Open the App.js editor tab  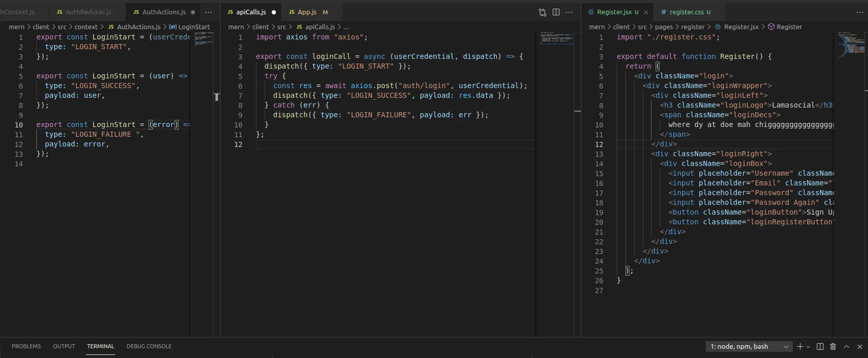click(307, 12)
